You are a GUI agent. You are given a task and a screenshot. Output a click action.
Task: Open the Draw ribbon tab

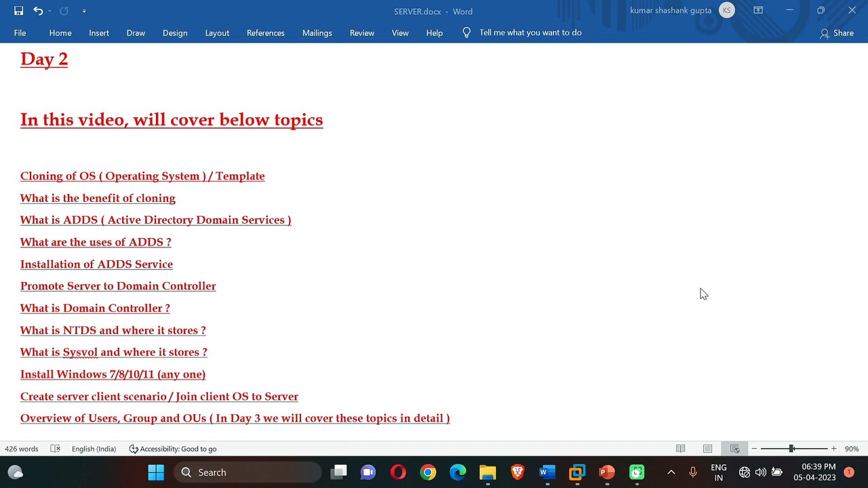click(x=136, y=33)
